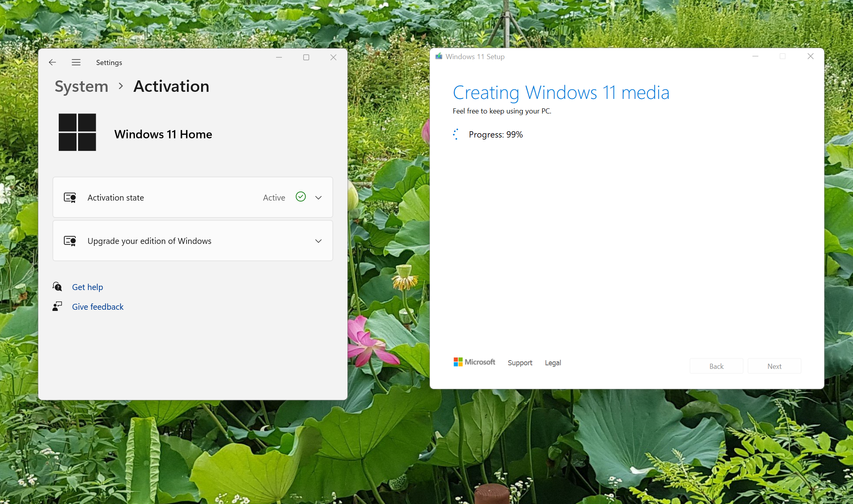Click the Back button in Setup window
853x504 pixels.
click(x=716, y=366)
